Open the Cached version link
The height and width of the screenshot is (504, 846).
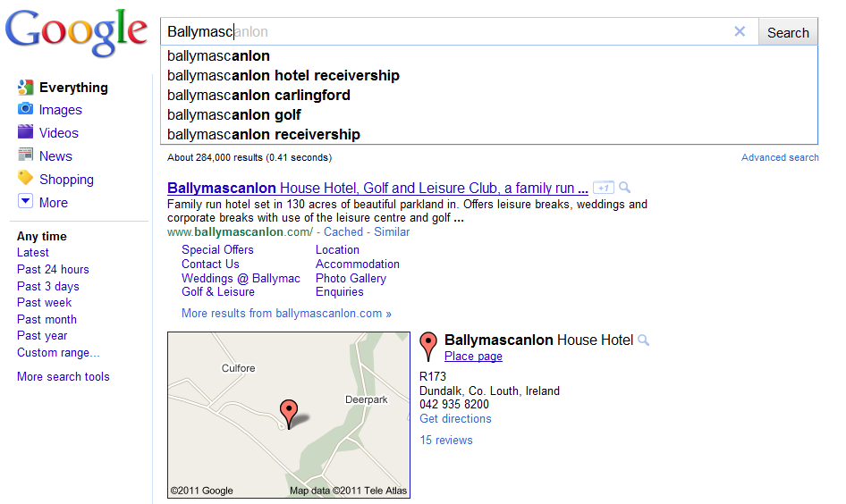343,231
